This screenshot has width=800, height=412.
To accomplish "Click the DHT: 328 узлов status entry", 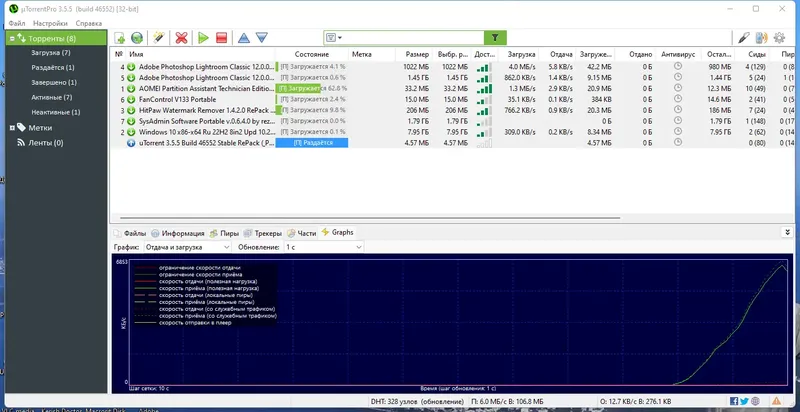I will pos(417,401).
